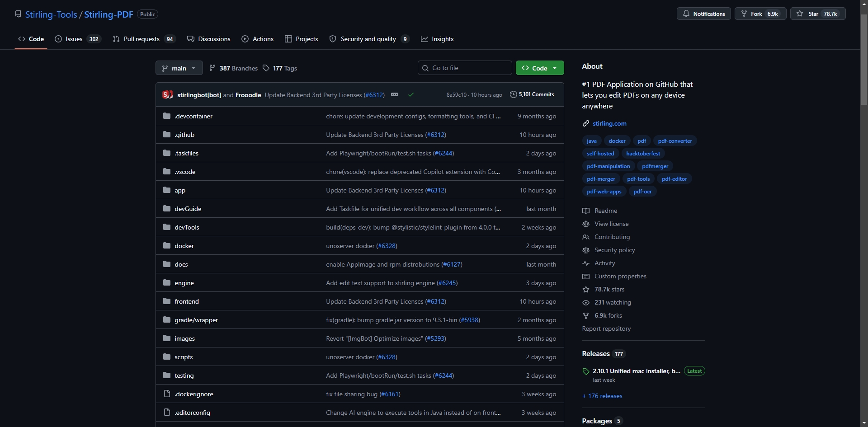The height and width of the screenshot is (427, 868).
Task: Click the stirlingbot avatar icon
Action: [x=168, y=95]
